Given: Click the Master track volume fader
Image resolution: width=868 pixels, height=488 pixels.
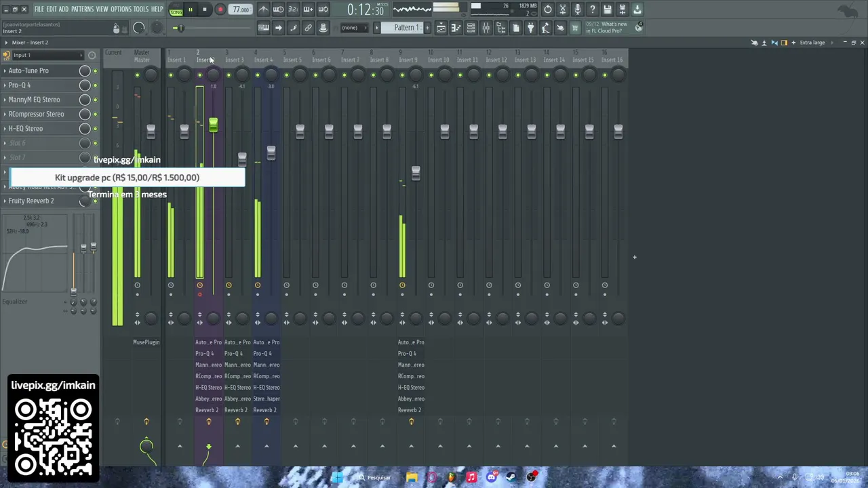Looking at the screenshot, I should (151, 131).
